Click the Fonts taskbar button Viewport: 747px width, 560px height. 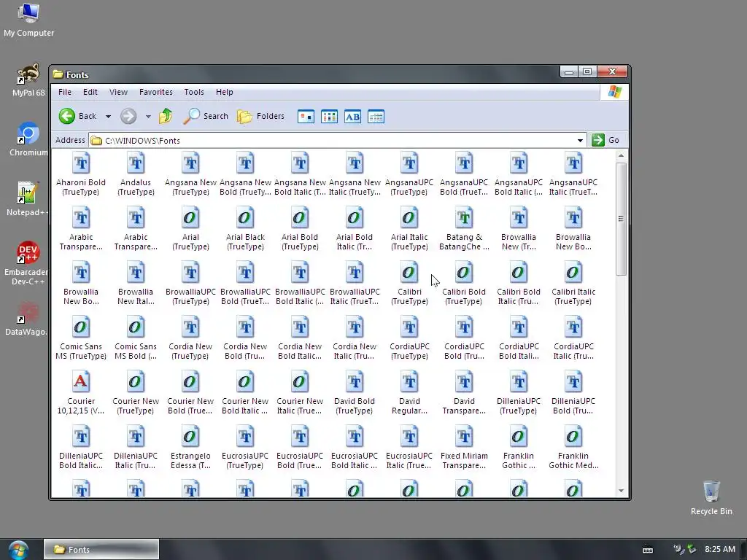coord(101,550)
